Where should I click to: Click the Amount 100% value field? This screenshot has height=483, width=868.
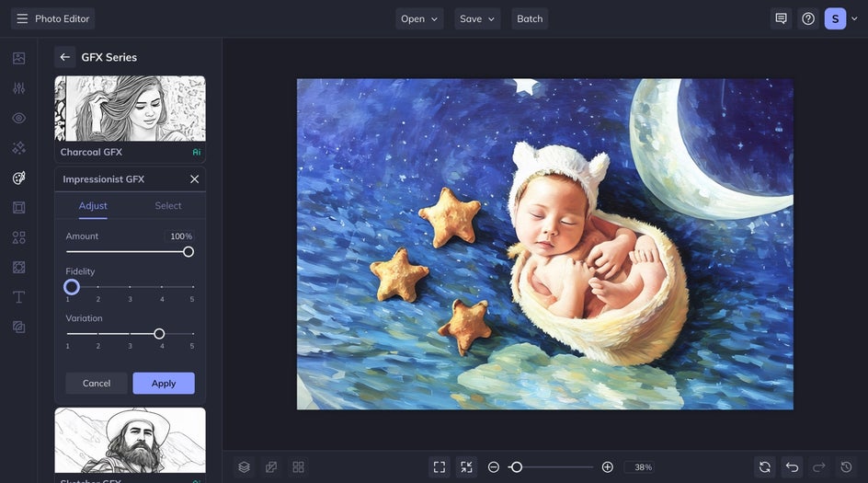(179, 236)
